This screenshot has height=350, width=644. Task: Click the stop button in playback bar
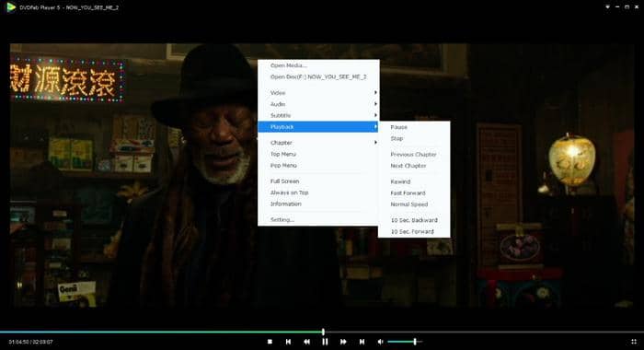[270, 342]
